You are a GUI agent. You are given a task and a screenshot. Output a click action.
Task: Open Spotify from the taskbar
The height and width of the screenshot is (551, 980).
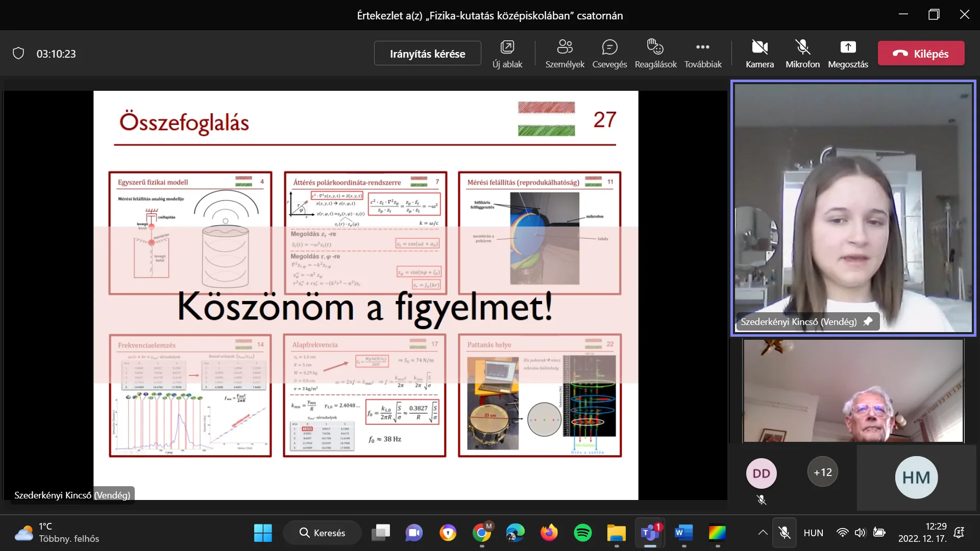(582, 533)
